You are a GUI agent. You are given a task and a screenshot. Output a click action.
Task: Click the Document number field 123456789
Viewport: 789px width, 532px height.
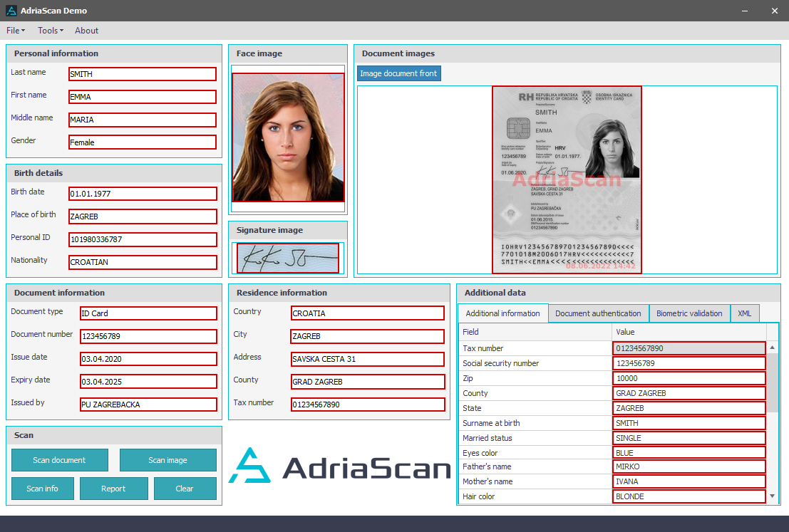148,336
